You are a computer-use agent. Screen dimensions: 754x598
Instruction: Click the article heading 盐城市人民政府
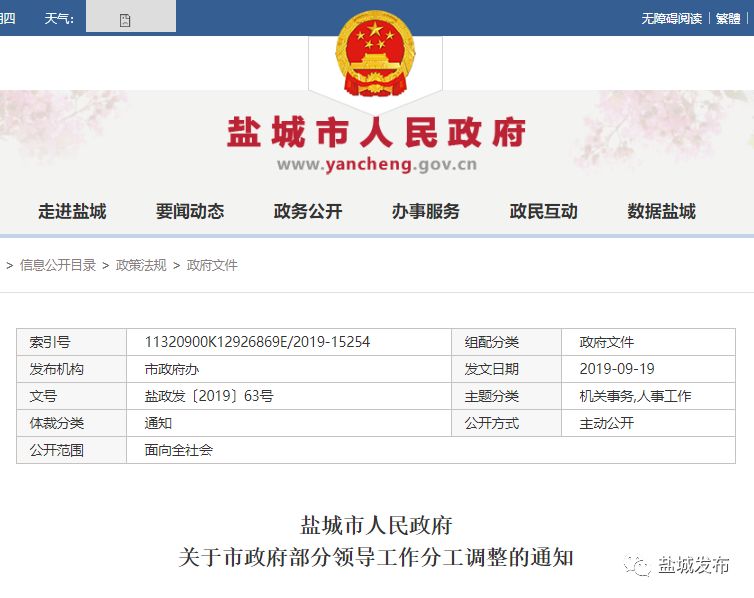coord(376,525)
